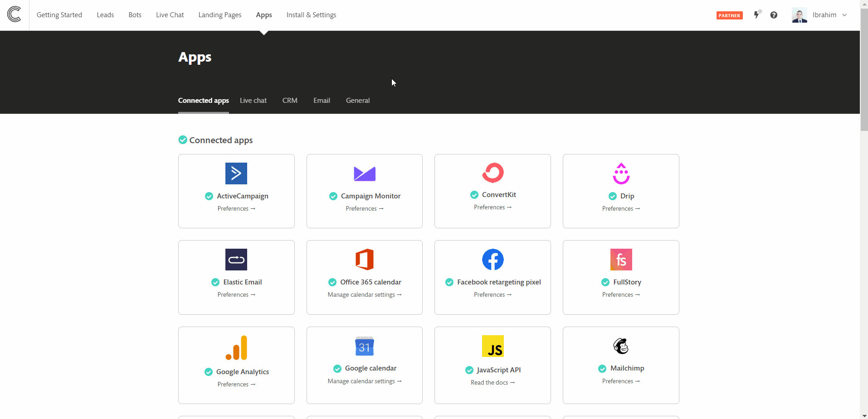Switch to the Email tab
868x419 pixels.
pyautogui.click(x=322, y=101)
